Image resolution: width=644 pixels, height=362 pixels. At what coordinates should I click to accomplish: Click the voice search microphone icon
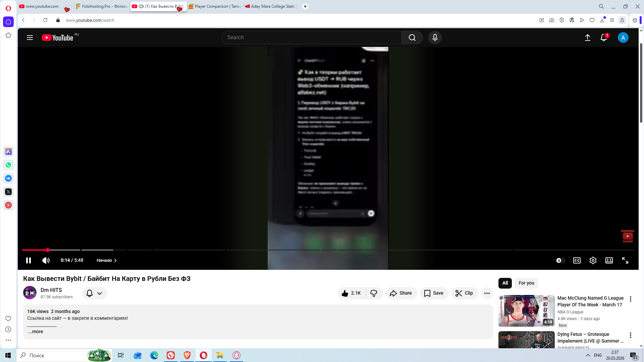point(435,38)
